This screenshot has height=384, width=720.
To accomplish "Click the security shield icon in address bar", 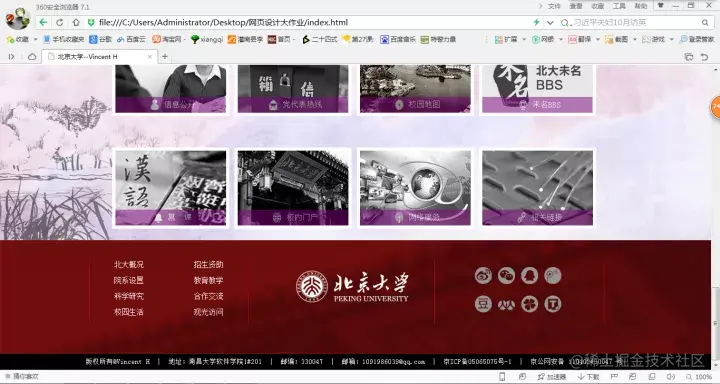I will (x=91, y=23).
